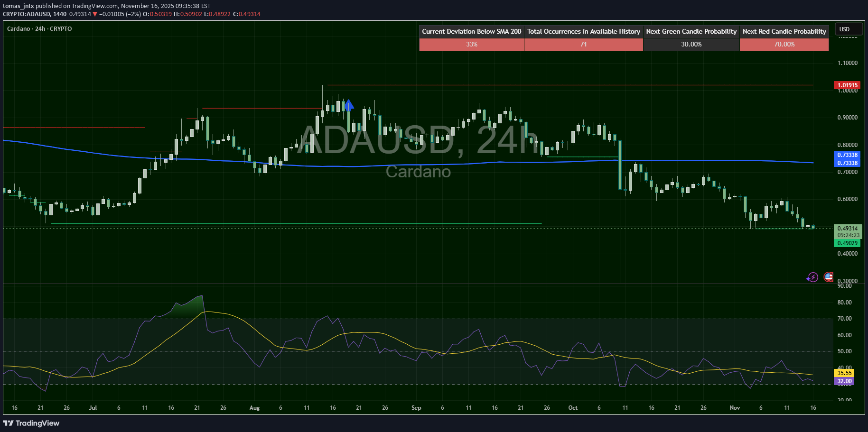
Task: Click the blue up-arrow marker on the chart
Action: tap(349, 105)
